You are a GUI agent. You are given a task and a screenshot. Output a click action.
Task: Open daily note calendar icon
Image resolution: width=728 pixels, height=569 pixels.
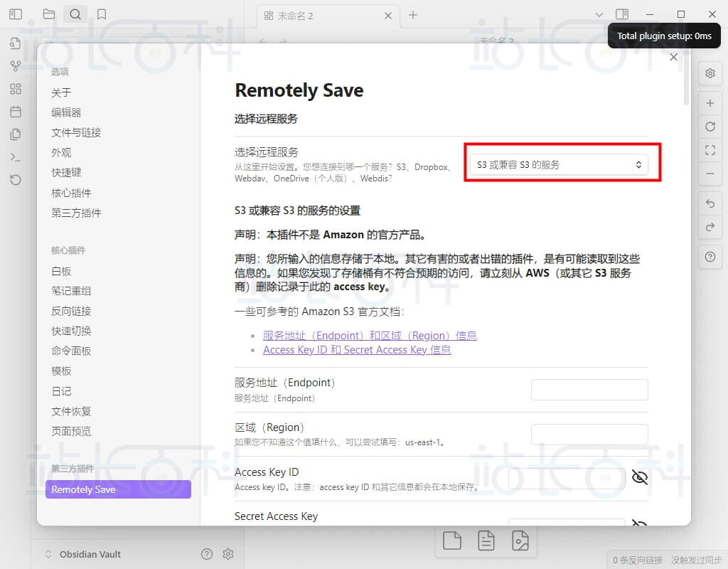click(x=16, y=112)
